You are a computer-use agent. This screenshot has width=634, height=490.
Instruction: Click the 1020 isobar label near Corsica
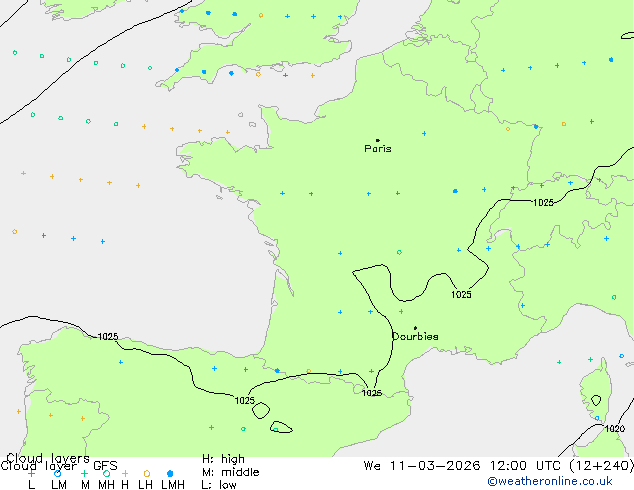tap(615, 429)
